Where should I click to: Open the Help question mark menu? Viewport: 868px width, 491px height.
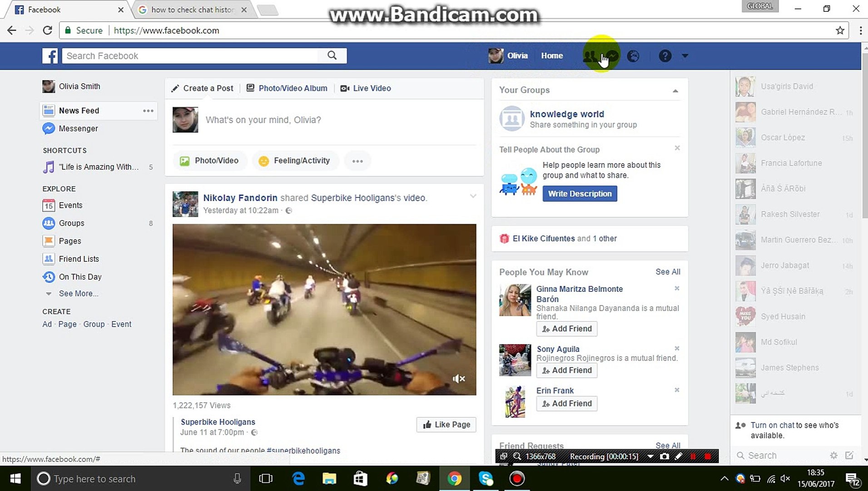coord(665,55)
